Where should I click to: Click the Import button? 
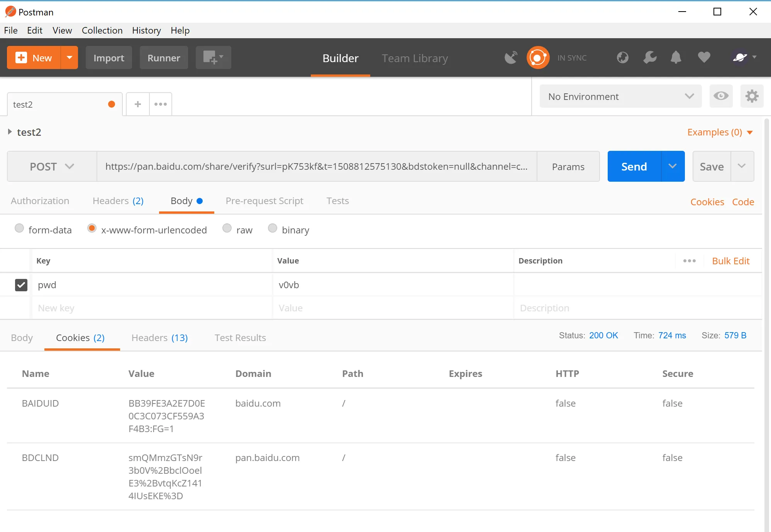pyautogui.click(x=108, y=58)
